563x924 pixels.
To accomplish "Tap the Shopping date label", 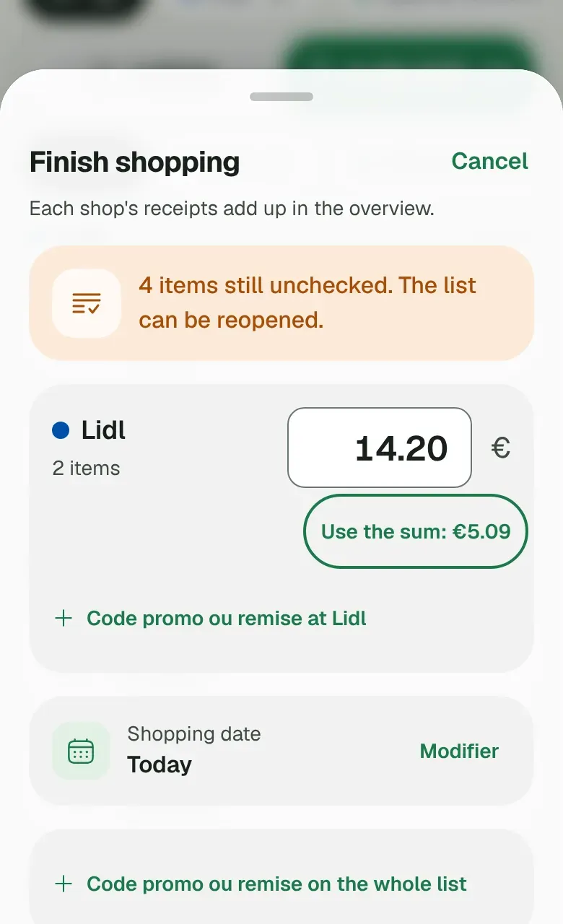I will coord(194,734).
